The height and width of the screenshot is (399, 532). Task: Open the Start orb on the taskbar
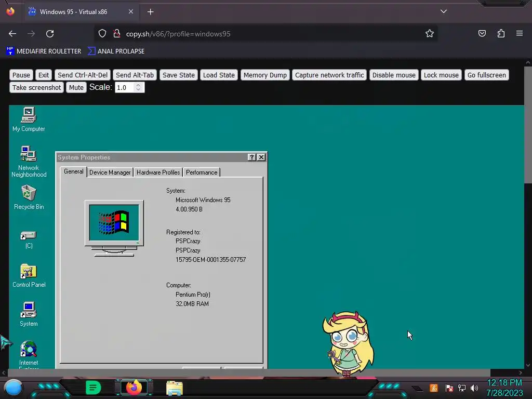[14, 388]
